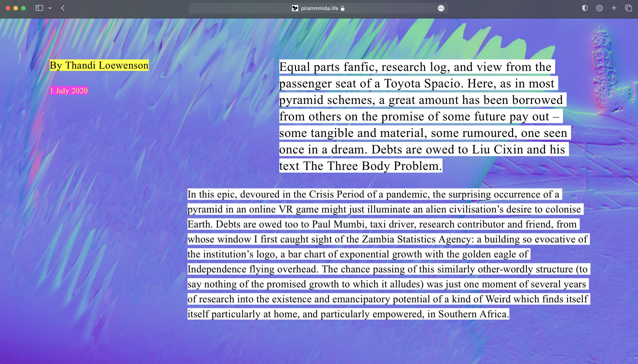Enter full screen with green button
Screen dimensions: 638x364
point(23,8)
